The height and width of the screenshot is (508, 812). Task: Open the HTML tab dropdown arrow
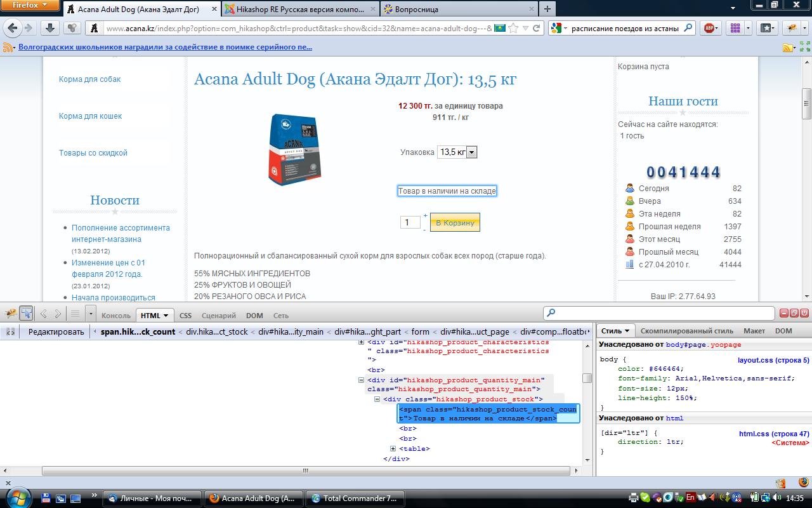click(166, 316)
